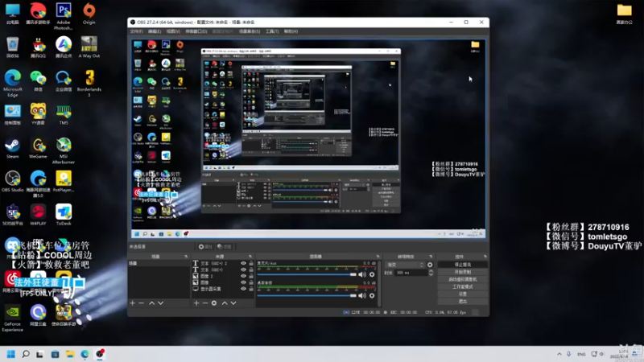This screenshot has width=644, height=362.
Task: Click the source 滤镜 (Filters) button
Action: pyautogui.click(x=225, y=247)
